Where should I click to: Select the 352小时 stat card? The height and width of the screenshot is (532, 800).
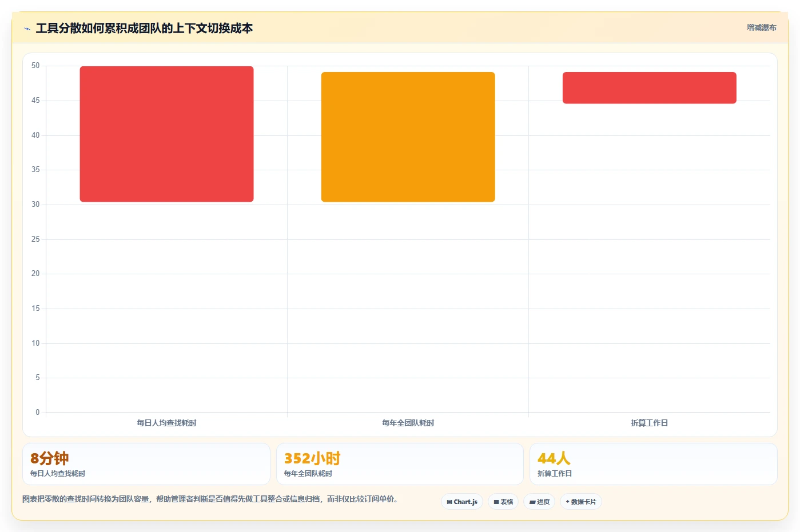pos(400,464)
